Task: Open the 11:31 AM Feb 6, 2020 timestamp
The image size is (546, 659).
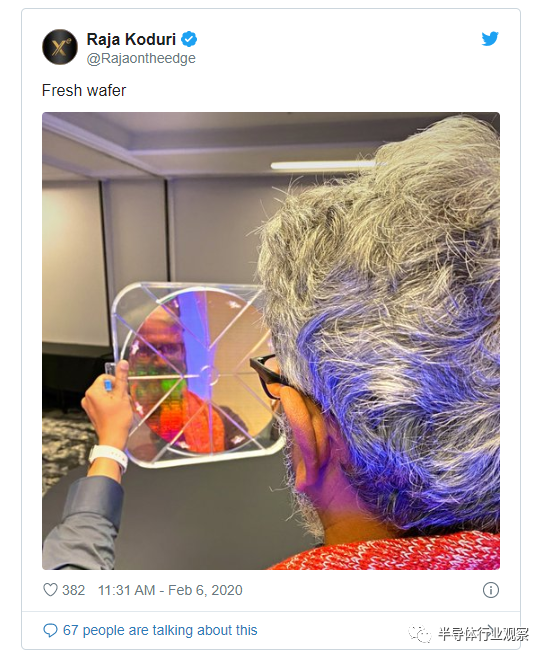Action: [x=170, y=590]
